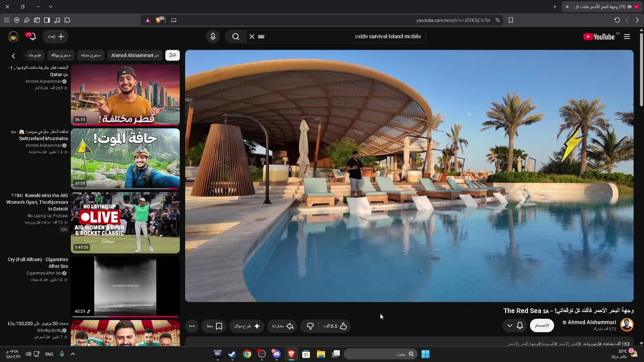This screenshot has height=362, width=644.
Task: Open the AIG Women's Open live thumbnail
Action: click(125, 222)
